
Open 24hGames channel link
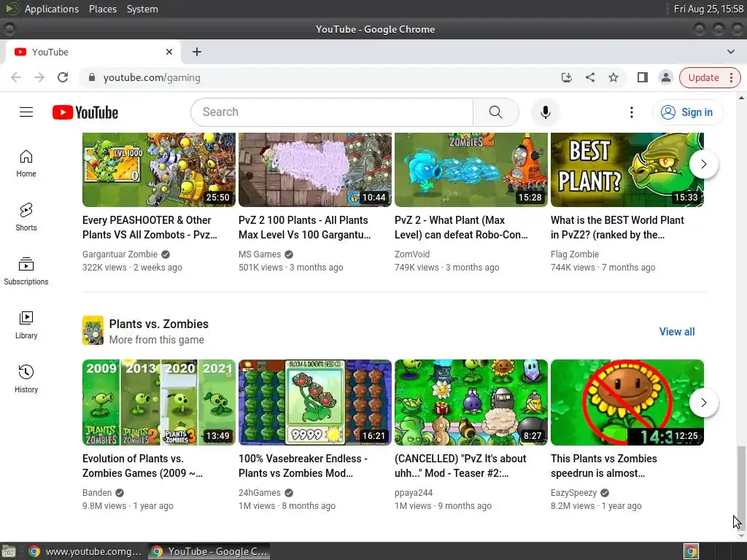coord(260,493)
